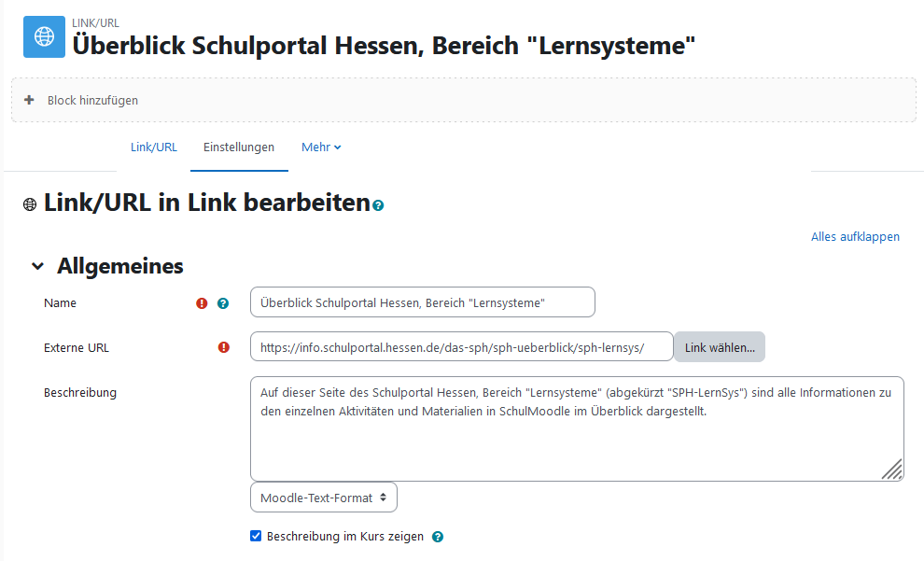This screenshot has height=561, width=924.
Task: Open help icon next to page heading
Action: point(378,205)
